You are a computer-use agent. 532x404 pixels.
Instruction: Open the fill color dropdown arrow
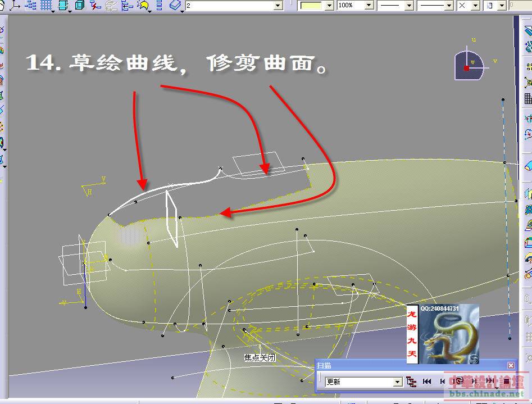(x=329, y=6)
